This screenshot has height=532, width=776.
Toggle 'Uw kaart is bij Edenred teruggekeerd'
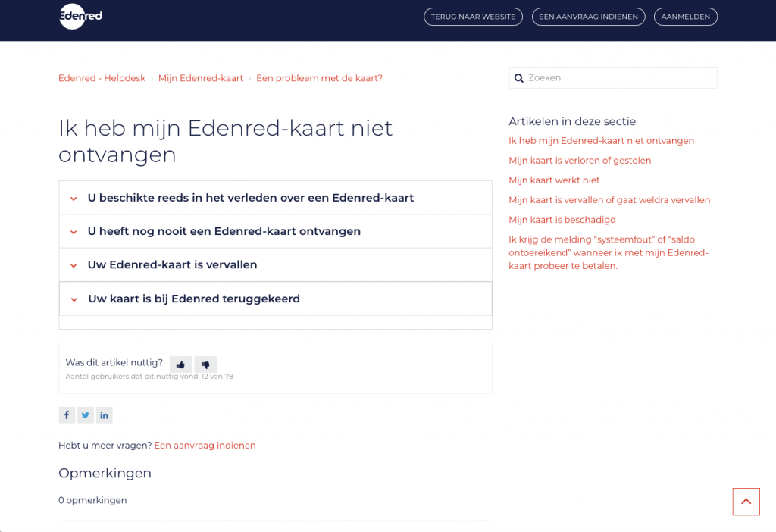point(193,299)
